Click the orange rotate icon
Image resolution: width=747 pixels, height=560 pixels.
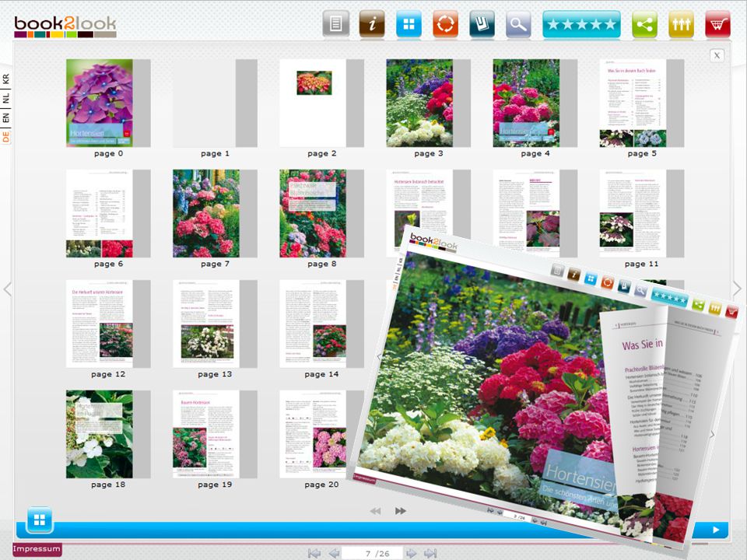[x=445, y=23]
